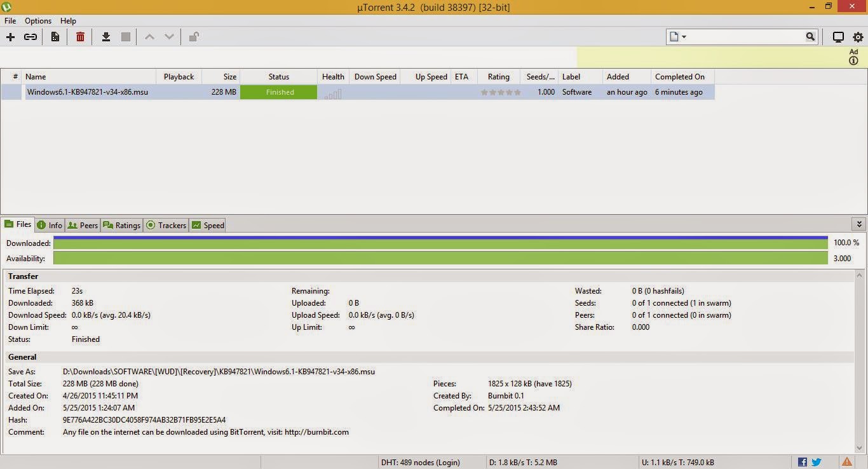Click the '6 minutes ago' completed cell
This screenshot has width=868, height=469.
pyautogui.click(x=679, y=92)
